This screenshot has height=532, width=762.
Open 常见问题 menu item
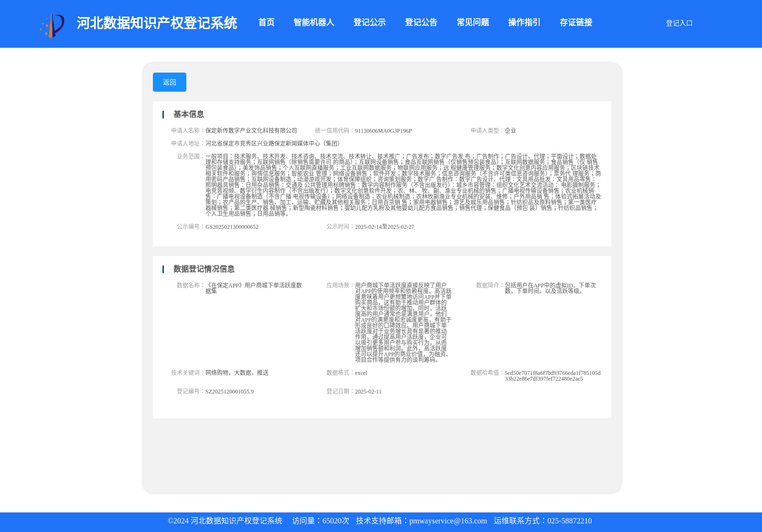coord(472,22)
